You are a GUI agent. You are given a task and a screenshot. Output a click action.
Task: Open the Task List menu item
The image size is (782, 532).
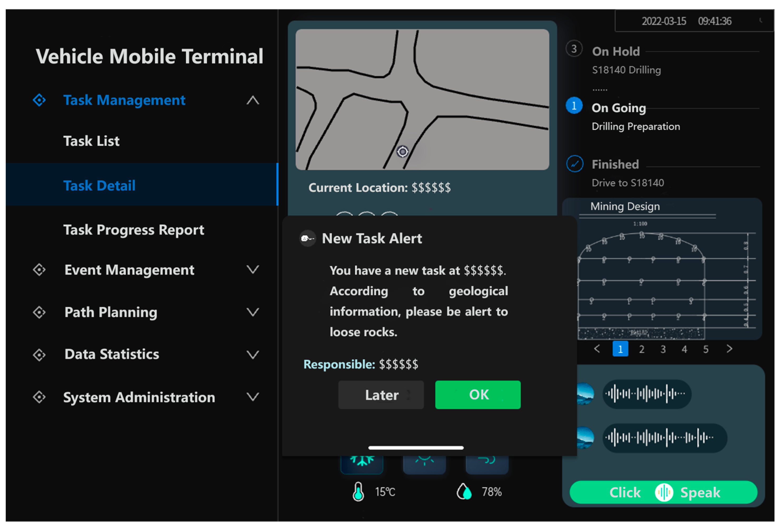91,141
